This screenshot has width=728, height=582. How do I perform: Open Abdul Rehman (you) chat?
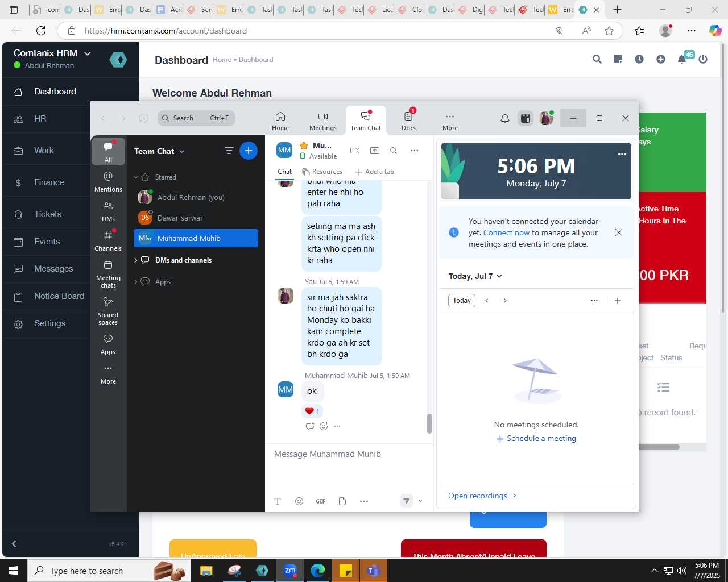[196, 197]
